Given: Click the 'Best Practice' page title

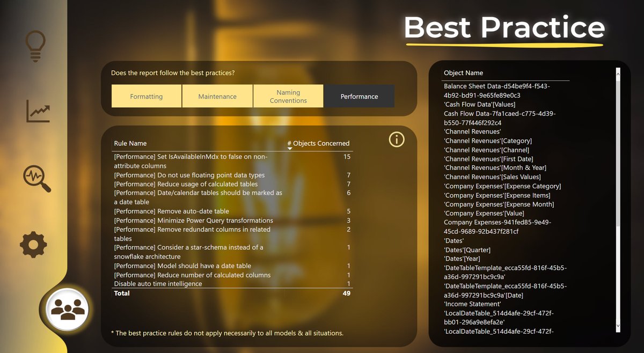Looking at the screenshot, I should click(x=504, y=27).
